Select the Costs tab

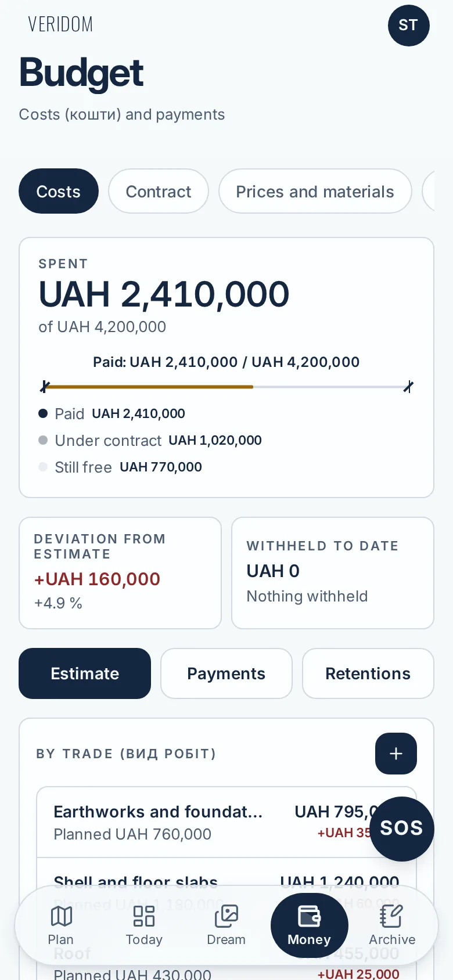(59, 191)
